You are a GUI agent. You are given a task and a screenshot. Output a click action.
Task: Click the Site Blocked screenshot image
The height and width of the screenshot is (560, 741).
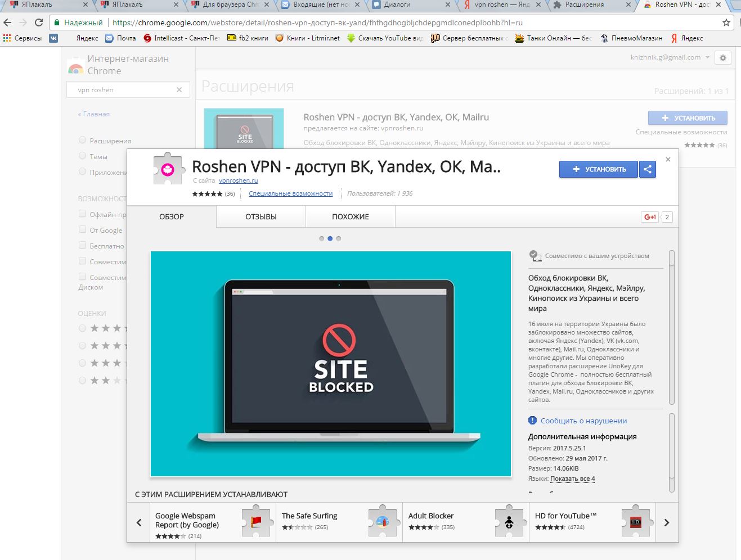331,364
